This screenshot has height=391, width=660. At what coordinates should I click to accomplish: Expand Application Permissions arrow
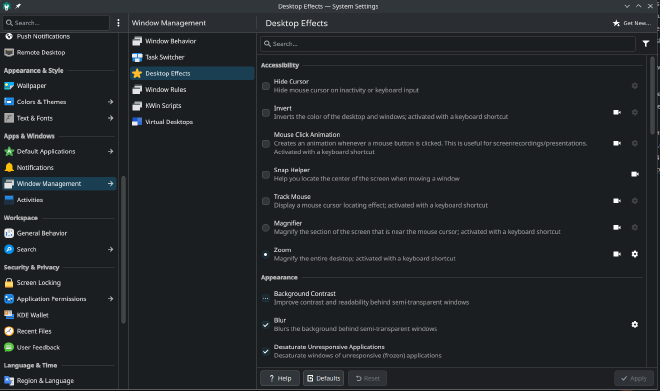(x=110, y=299)
